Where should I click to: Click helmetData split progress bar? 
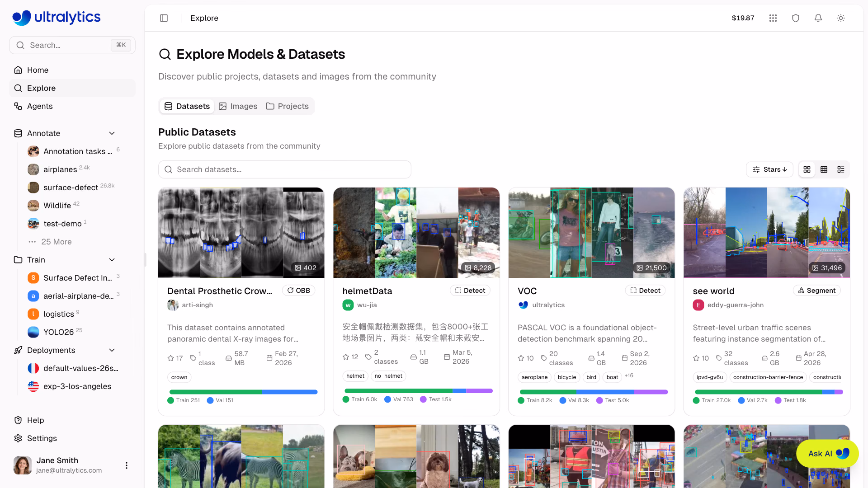coord(418,391)
